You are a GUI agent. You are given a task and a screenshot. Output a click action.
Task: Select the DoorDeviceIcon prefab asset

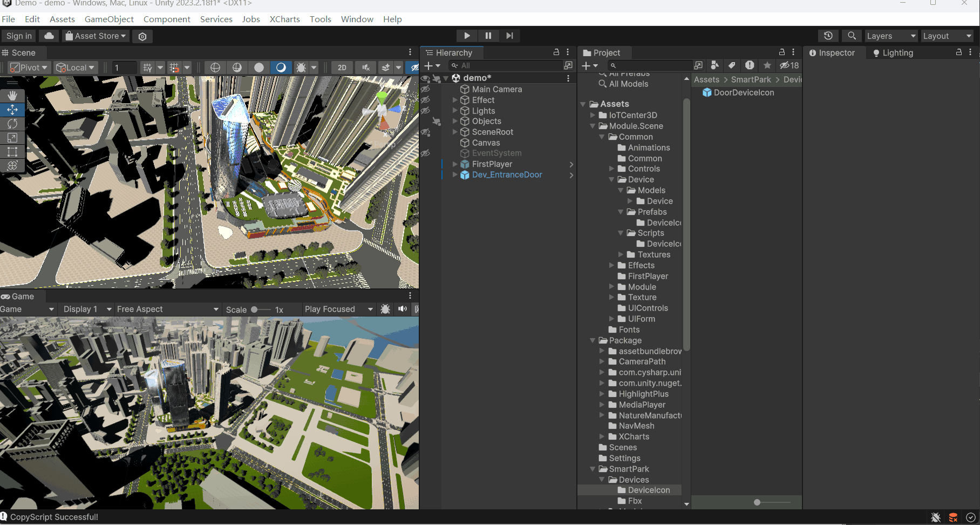[743, 92]
